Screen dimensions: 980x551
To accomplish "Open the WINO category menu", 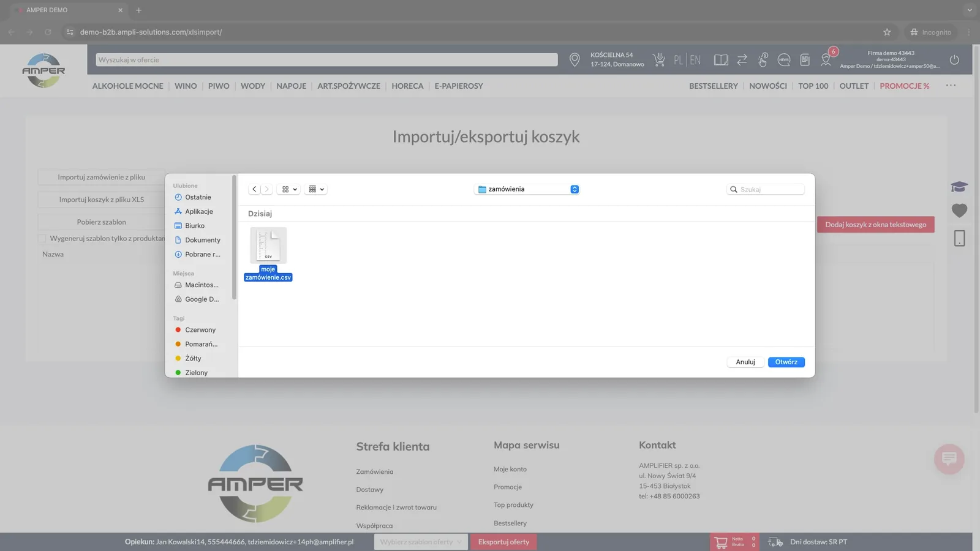I will [x=186, y=86].
